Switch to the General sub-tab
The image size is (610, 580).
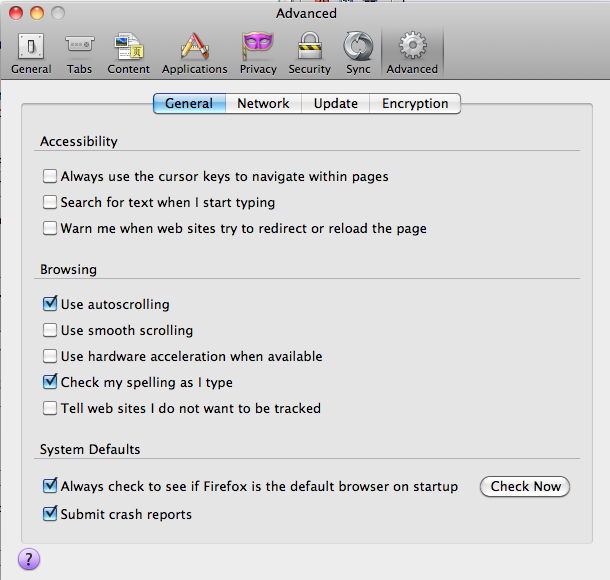click(x=189, y=103)
